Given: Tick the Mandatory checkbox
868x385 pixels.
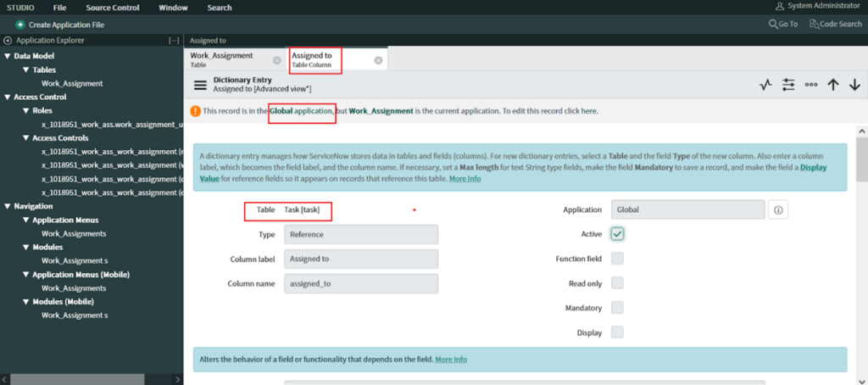Looking at the screenshot, I should (x=618, y=308).
